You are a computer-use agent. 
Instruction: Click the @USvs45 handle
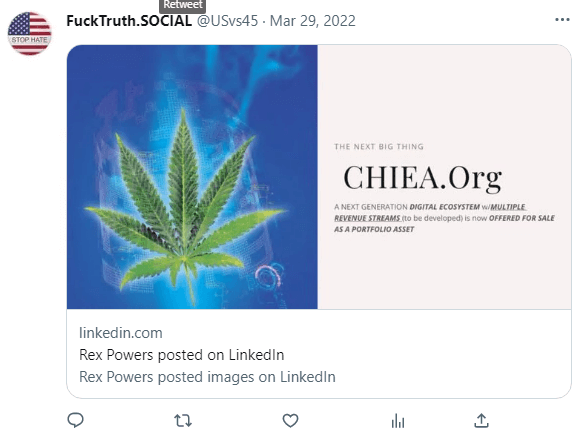pyautogui.click(x=227, y=21)
